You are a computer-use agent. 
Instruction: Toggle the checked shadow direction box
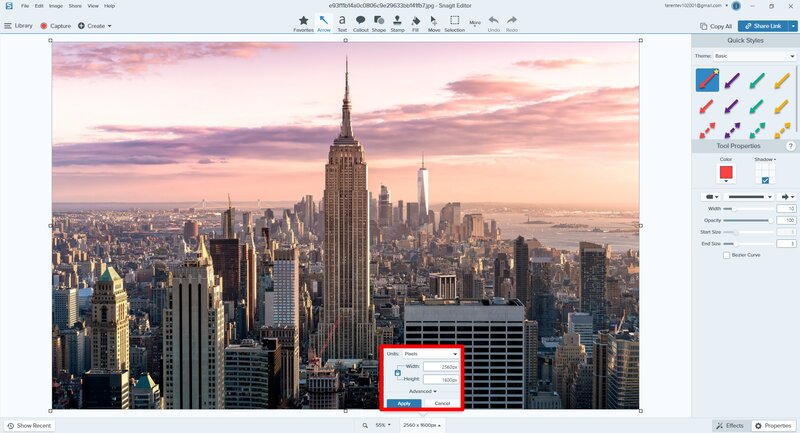(766, 180)
